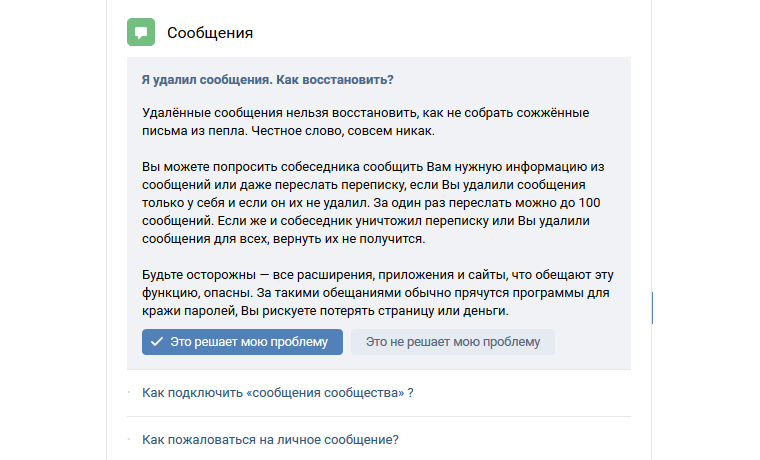Expand «Как пожаловаться на личное сообщение?»
This screenshot has height=460, width=760.
coord(270,440)
